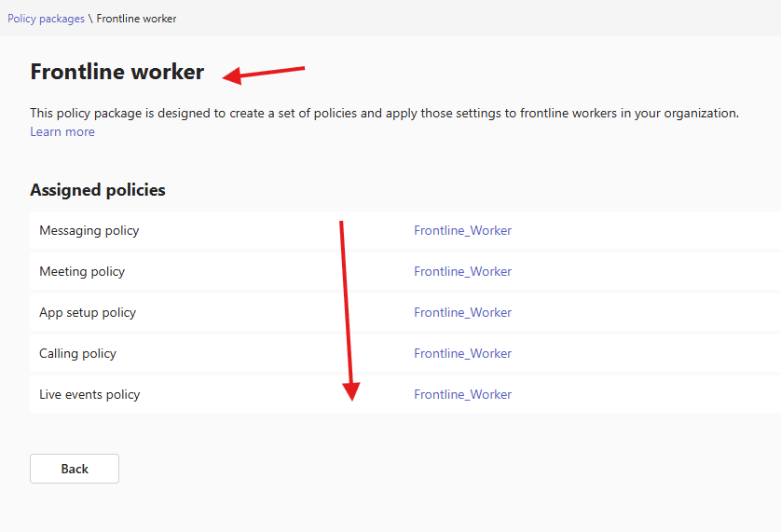781x532 pixels.
Task: Open the Policy packages breadcrumb link
Action: tap(46, 19)
